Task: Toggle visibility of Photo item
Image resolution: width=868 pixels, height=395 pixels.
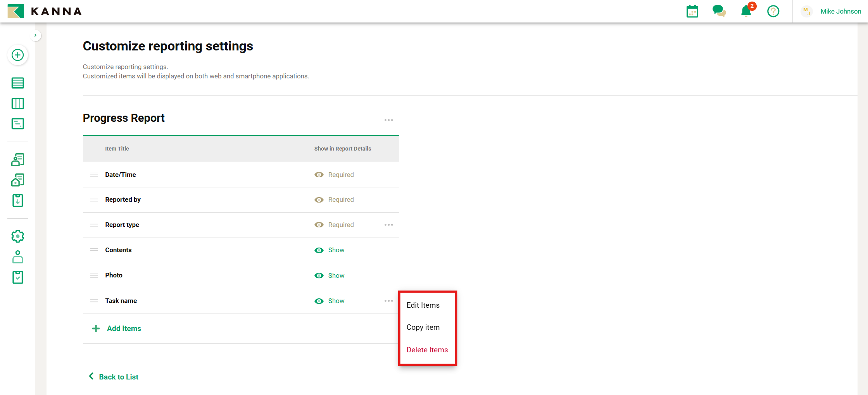Action: coord(319,275)
